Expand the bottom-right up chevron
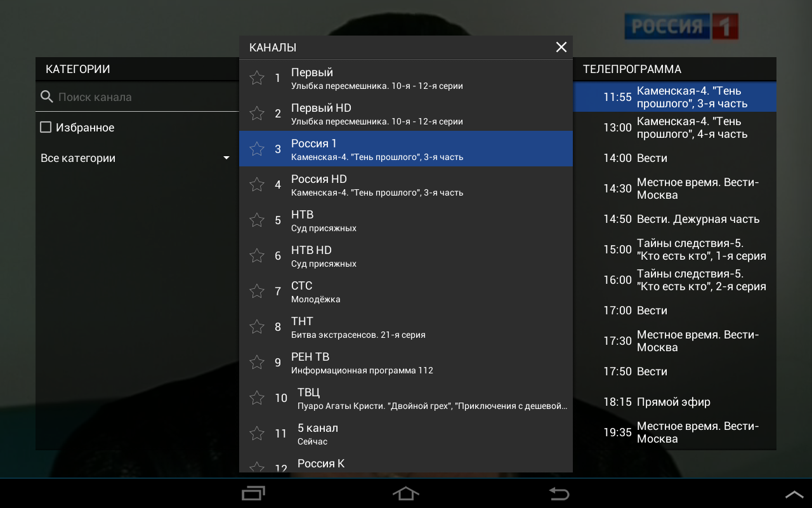The width and height of the screenshot is (812, 508). (x=794, y=494)
